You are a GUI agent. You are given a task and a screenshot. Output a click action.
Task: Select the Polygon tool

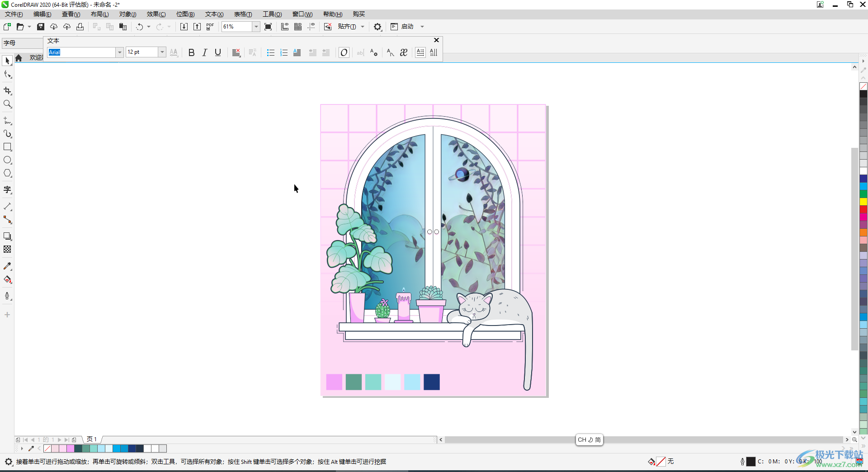(7, 173)
